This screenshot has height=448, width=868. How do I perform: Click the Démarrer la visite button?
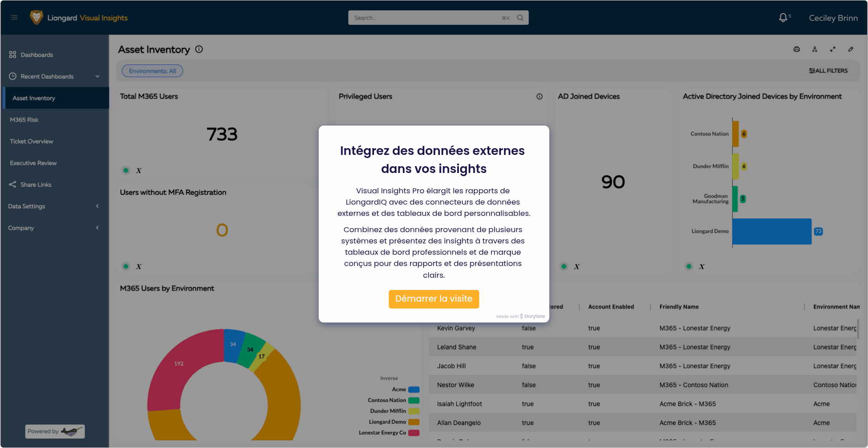pyautogui.click(x=434, y=299)
